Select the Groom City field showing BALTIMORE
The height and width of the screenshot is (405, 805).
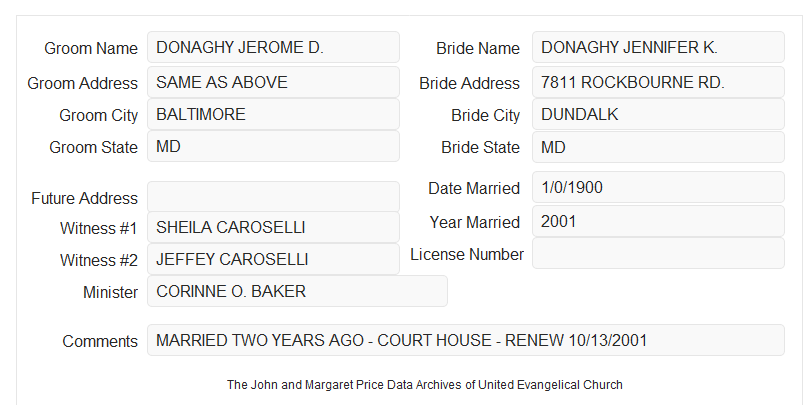(273, 114)
